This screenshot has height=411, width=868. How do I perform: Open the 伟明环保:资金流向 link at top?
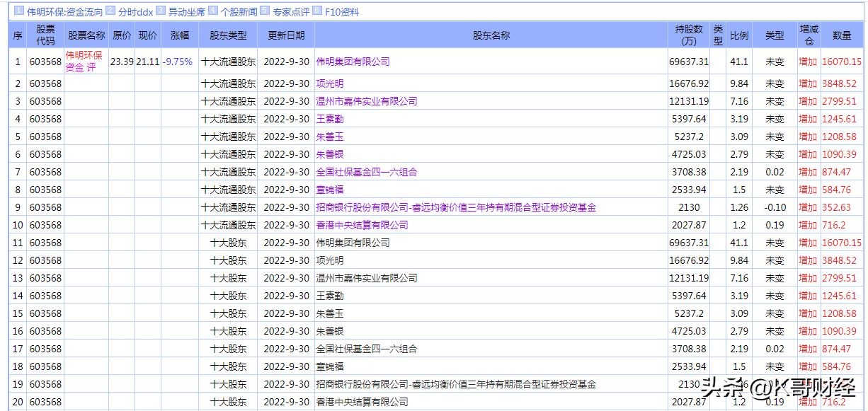pos(64,12)
